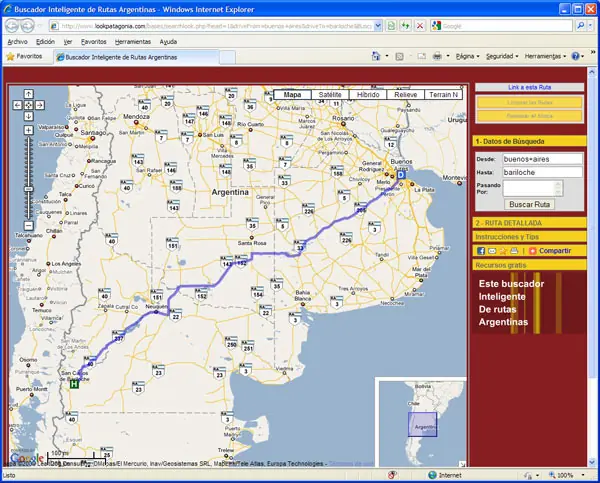Click the Desde input field
Viewport: 600px width, 483px height.
542,159
